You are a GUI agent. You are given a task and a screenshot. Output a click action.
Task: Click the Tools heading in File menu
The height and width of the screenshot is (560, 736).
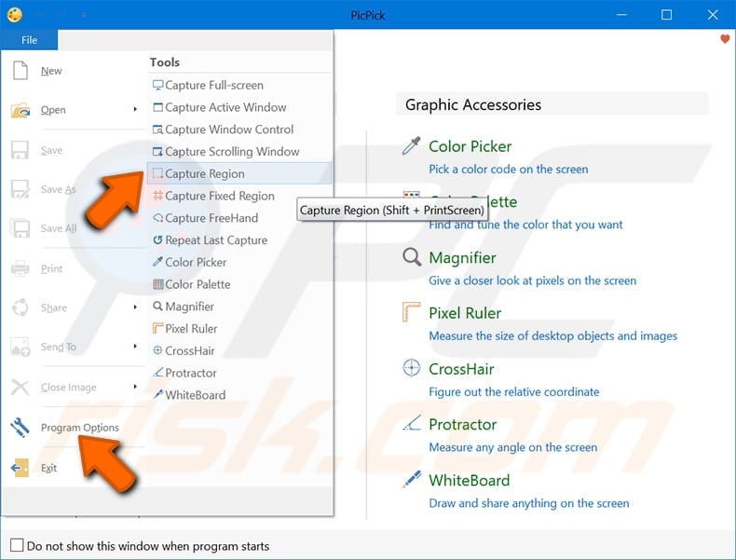tap(165, 61)
